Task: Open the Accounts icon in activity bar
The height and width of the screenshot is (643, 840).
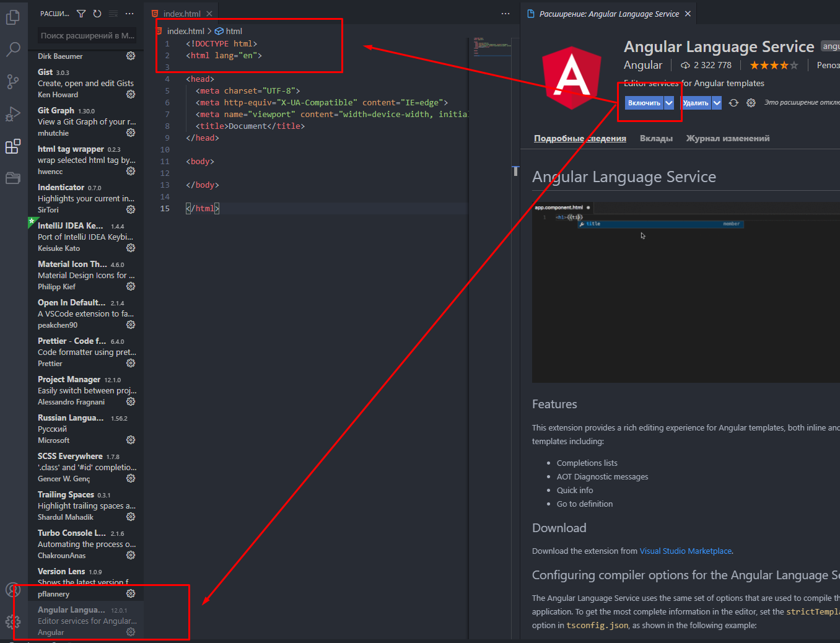Action: pyautogui.click(x=13, y=590)
